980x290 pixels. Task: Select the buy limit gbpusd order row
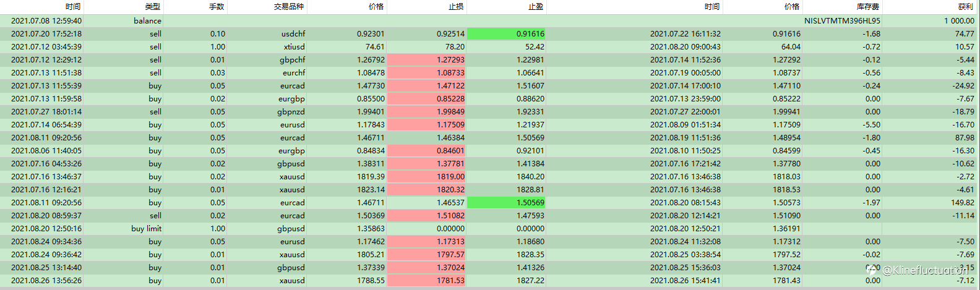tap(490, 228)
